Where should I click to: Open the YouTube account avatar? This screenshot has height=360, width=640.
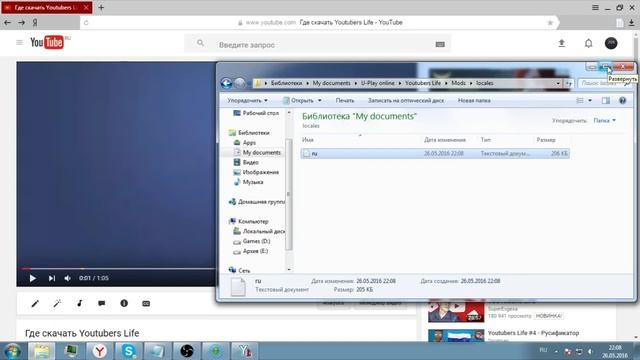(x=611, y=43)
